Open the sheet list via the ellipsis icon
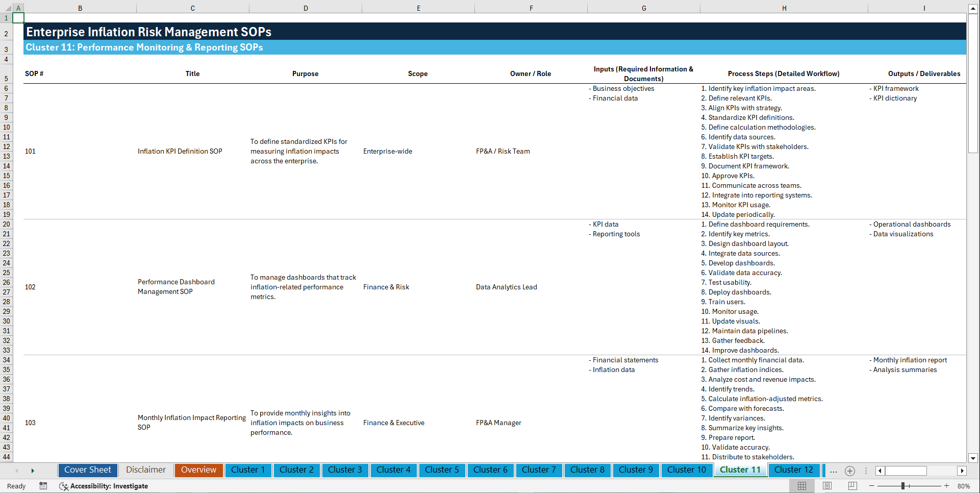The image size is (980, 493). pyautogui.click(x=834, y=471)
